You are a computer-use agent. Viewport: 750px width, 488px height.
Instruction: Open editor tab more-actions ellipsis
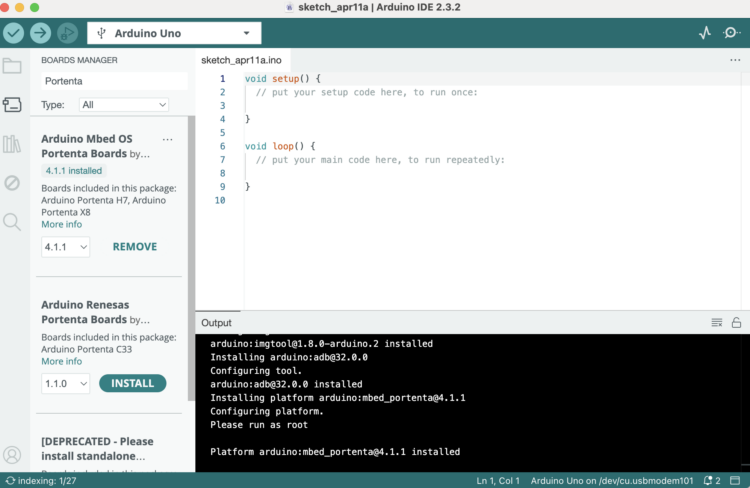(735, 60)
